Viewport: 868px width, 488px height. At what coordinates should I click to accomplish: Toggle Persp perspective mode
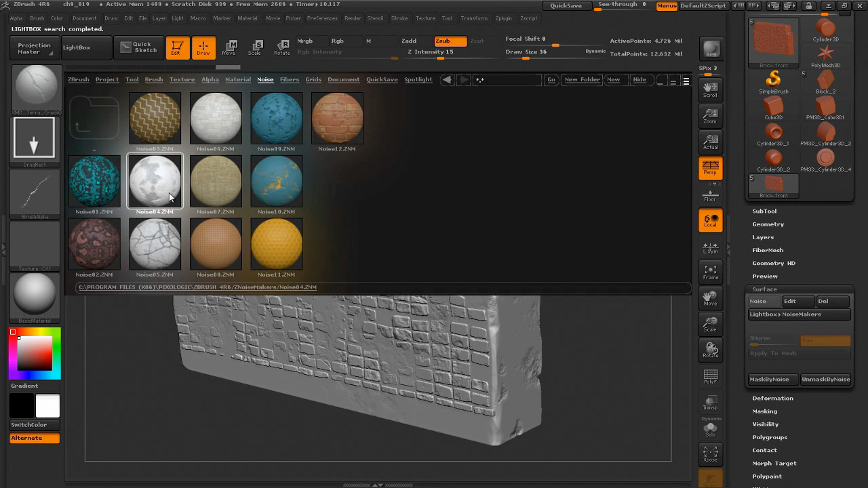(710, 167)
